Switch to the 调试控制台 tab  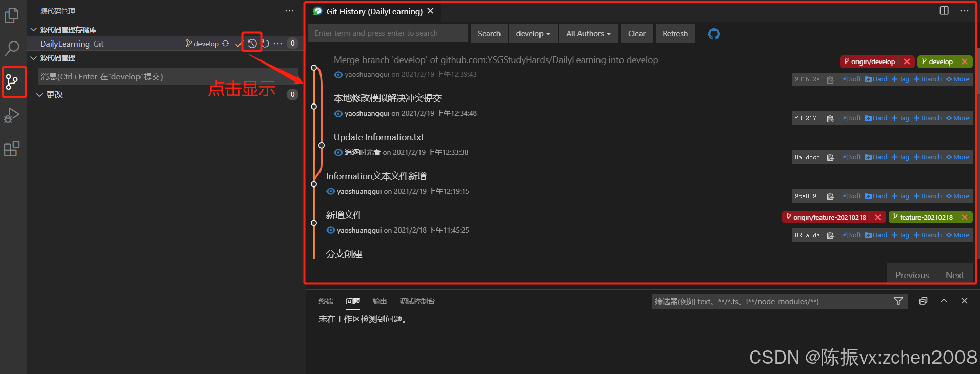(417, 301)
